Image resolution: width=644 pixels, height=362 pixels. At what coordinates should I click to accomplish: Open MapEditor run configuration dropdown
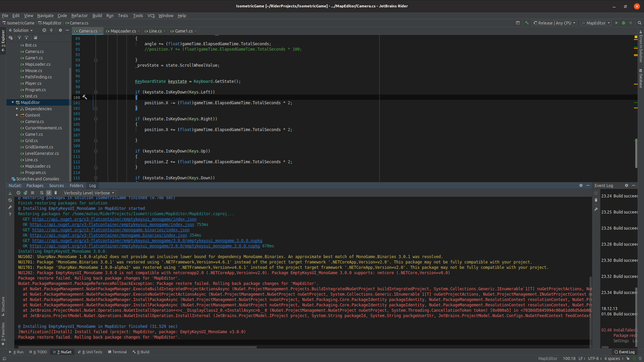point(596,23)
